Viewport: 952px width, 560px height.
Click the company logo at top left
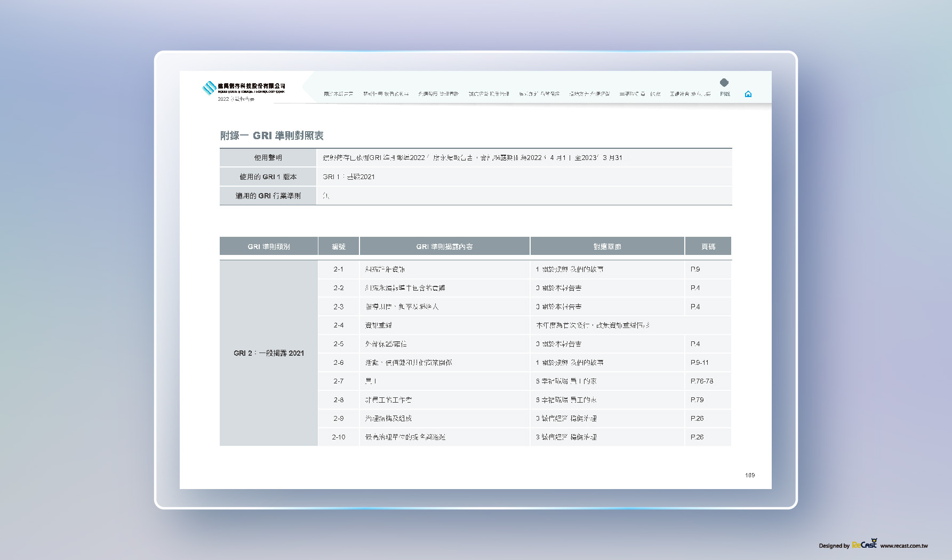pos(243,87)
